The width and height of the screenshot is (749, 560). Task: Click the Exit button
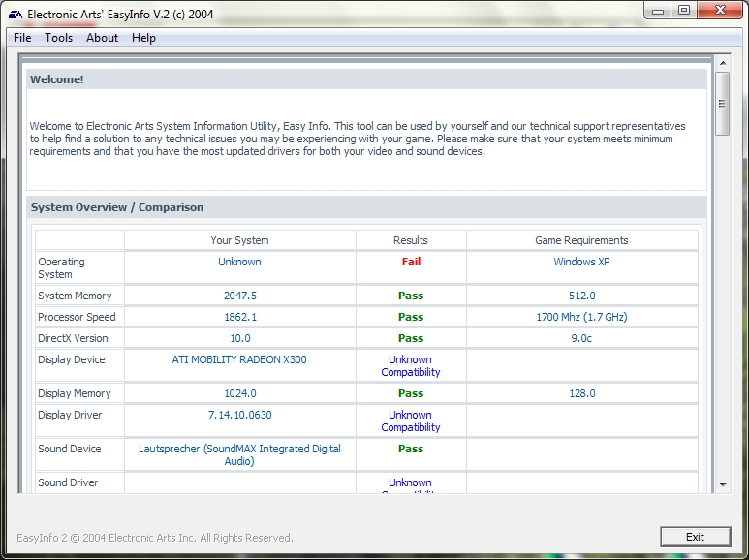coord(695,537)
